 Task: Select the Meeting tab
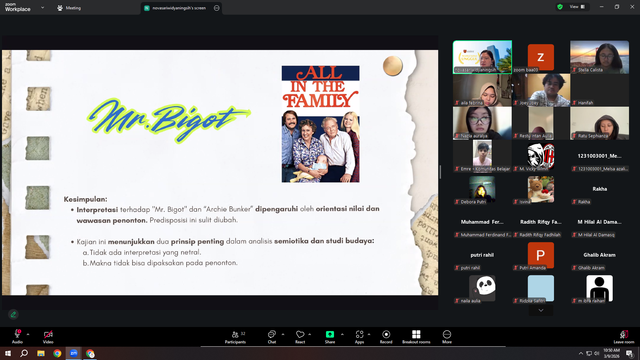click(x=69, y=8)
